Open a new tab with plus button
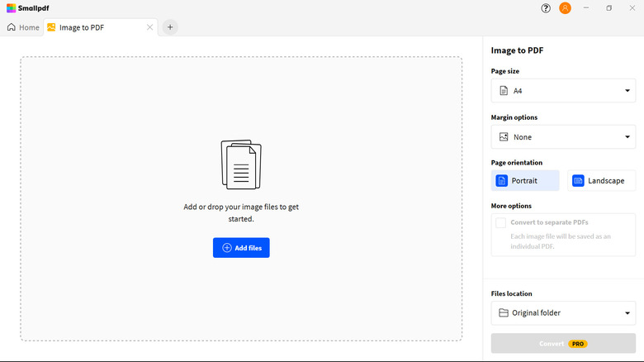 point(170,27)
